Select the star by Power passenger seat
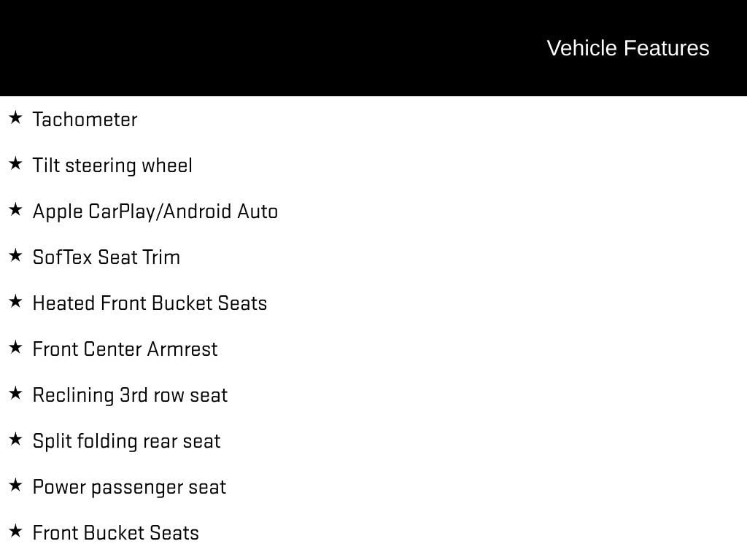747x560 pixels. 15,485
